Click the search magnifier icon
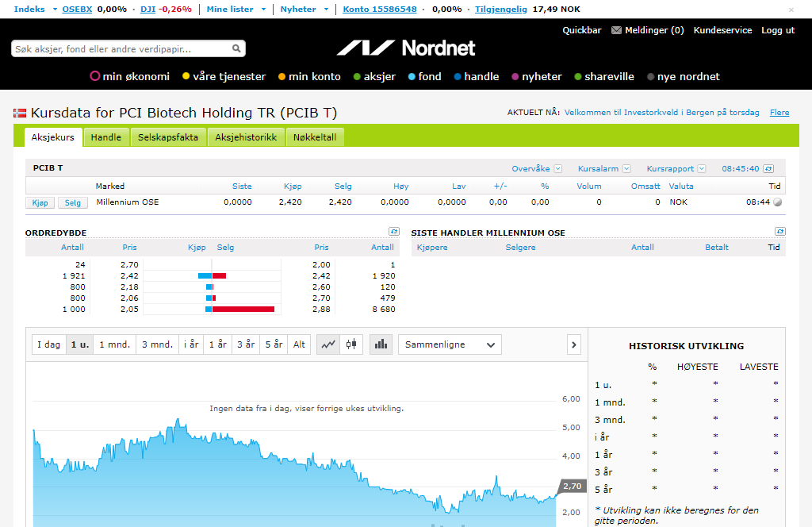 [236, 48]
